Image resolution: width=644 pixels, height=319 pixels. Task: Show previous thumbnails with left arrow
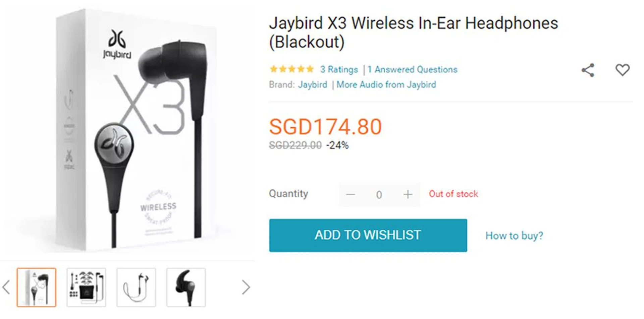point(6,287)
